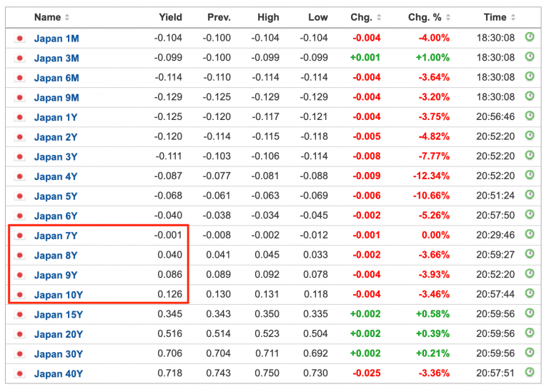Click the Yield column header
The width and height of the screenshot is (549, 392).
171,17
